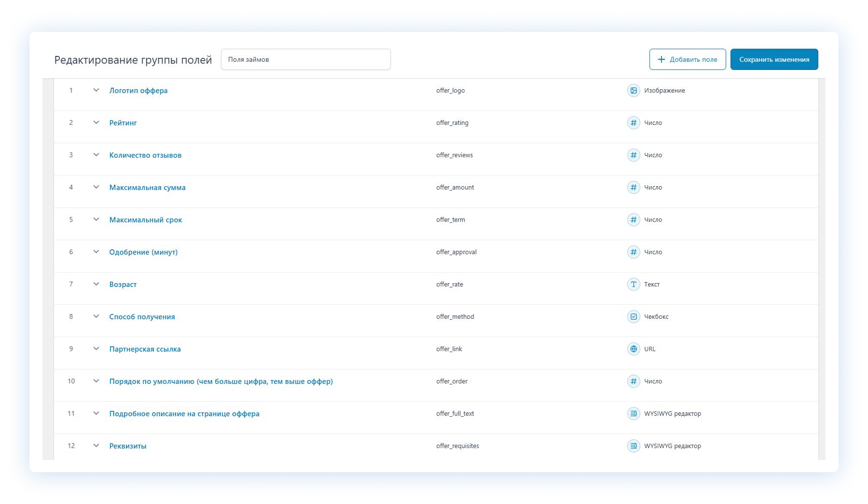Open the Одобрение (минут) field link

(143, 252)
